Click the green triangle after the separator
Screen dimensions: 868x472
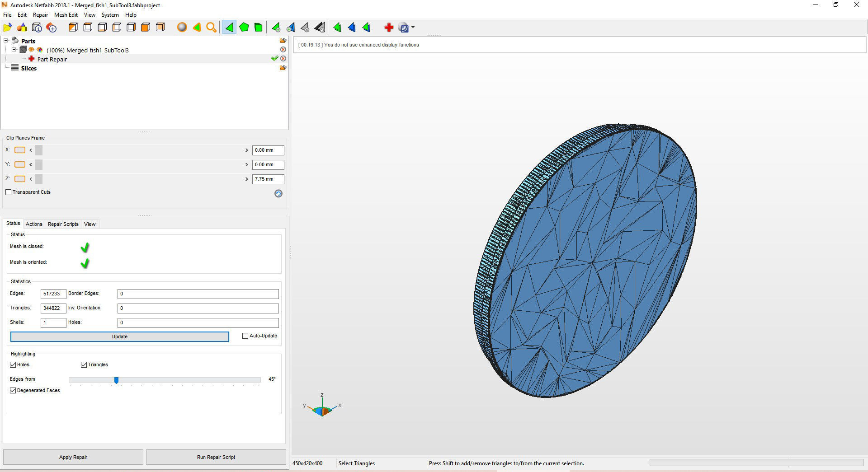tap(337, 28)
